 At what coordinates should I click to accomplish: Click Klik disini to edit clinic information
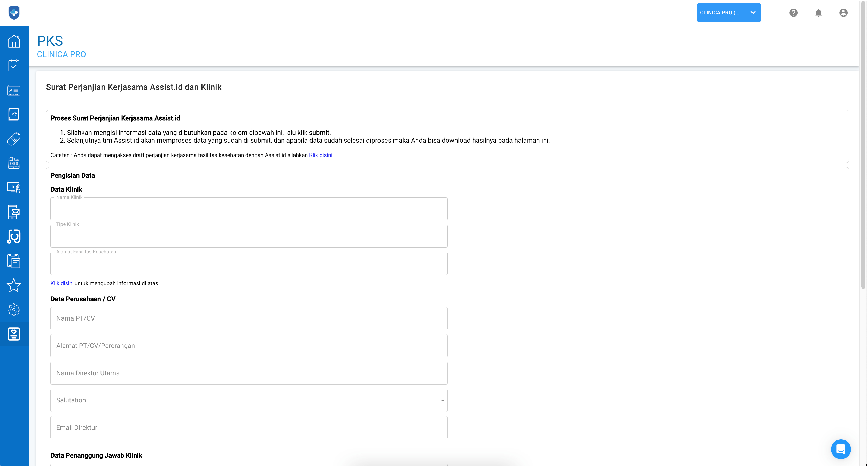[x=62, y=283]
